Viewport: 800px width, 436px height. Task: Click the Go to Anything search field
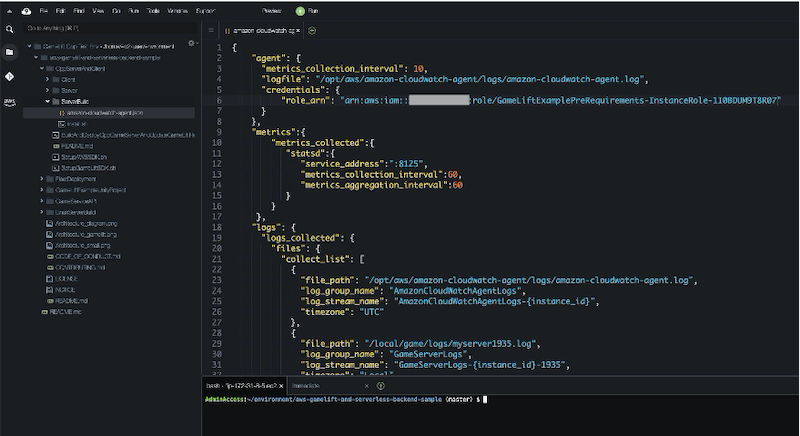click(110, 29)
